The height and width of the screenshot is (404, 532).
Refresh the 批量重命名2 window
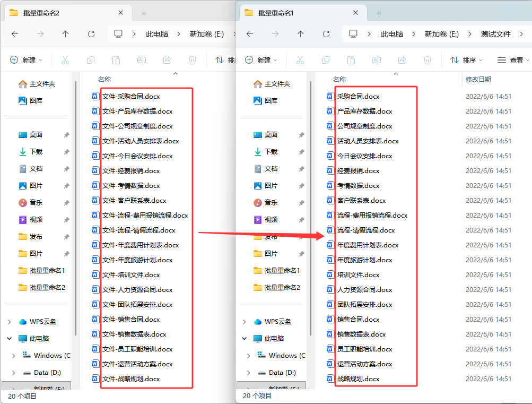pos(91,34)
